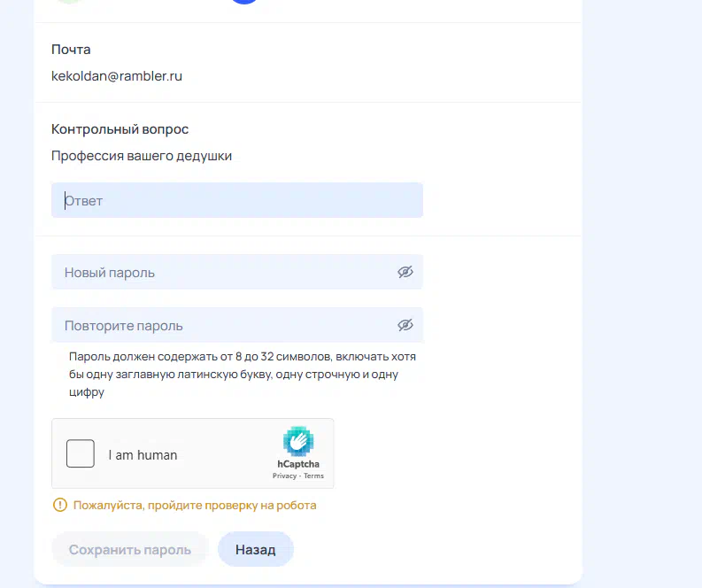This screenshot has width=702, height=588.
Task: Click the hCaptcha brand name text
Action: 298,464
